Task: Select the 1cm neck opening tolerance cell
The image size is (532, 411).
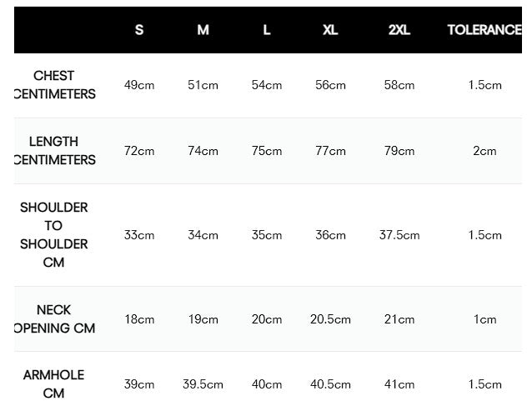Action: (x=484, y=319)
